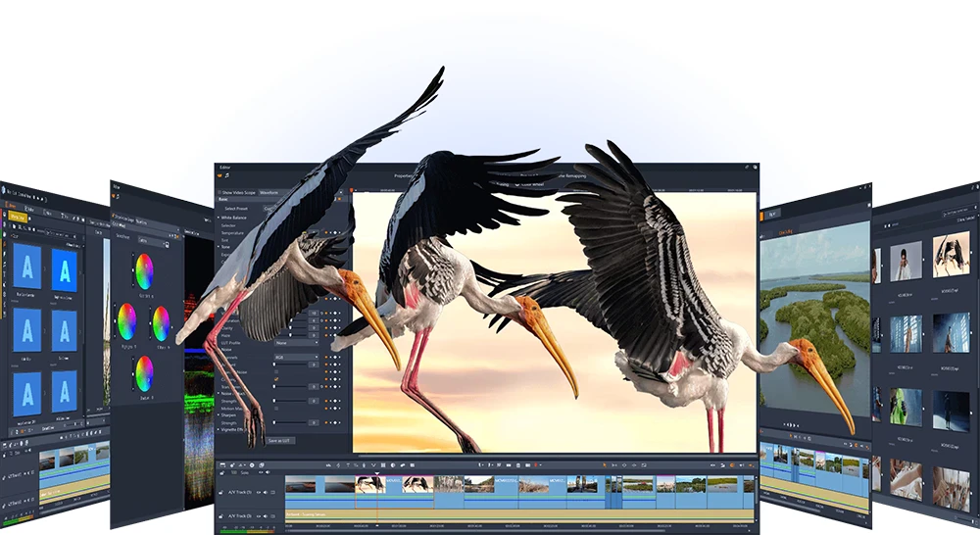Select man in white shirt thumbnail in library
The height and width of the screenshot is (535, 980).
click(x=906, y=262)
